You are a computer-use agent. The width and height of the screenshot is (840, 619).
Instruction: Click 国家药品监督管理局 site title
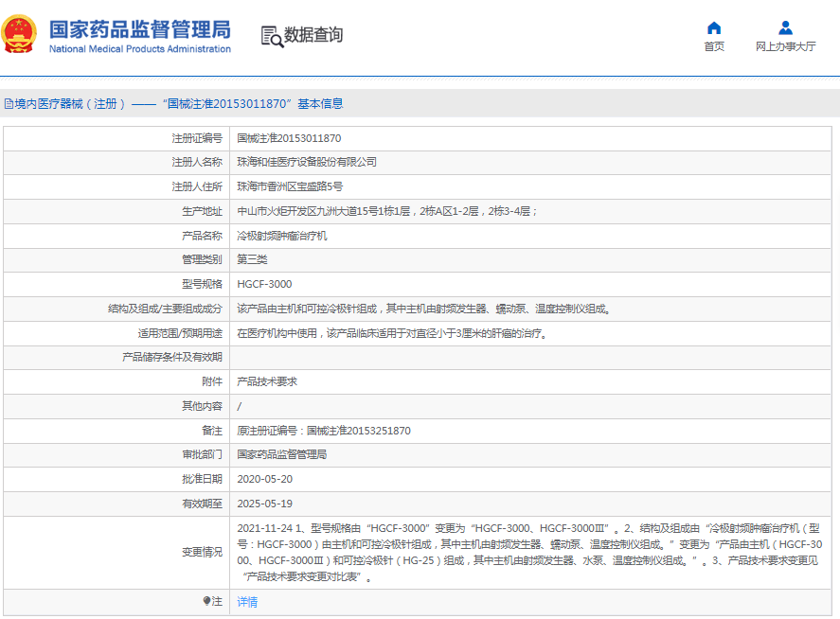click(140, 29)
